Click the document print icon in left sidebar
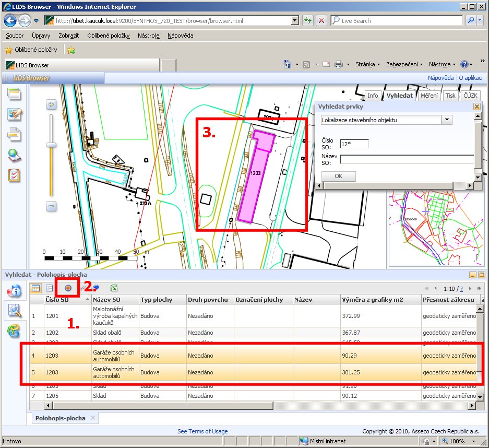 click(14, 135)
